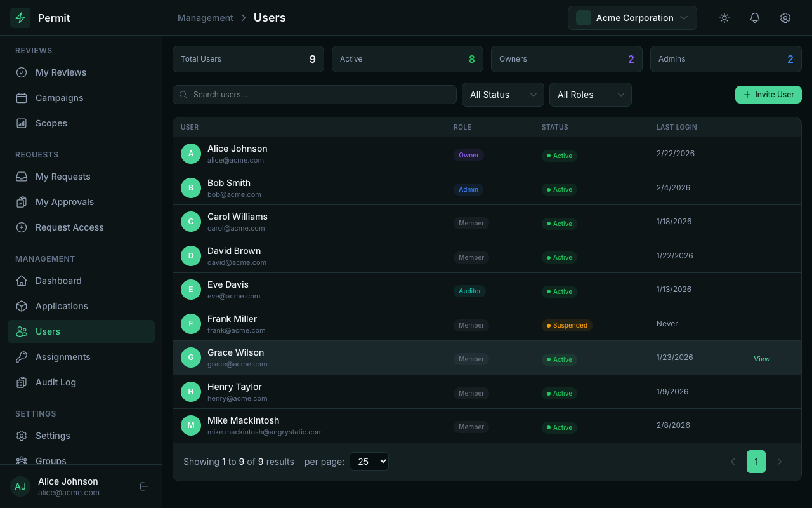Open the All Roles filter dropdown
The width and height of the screenshot is (812, 508).
[590, 95]
